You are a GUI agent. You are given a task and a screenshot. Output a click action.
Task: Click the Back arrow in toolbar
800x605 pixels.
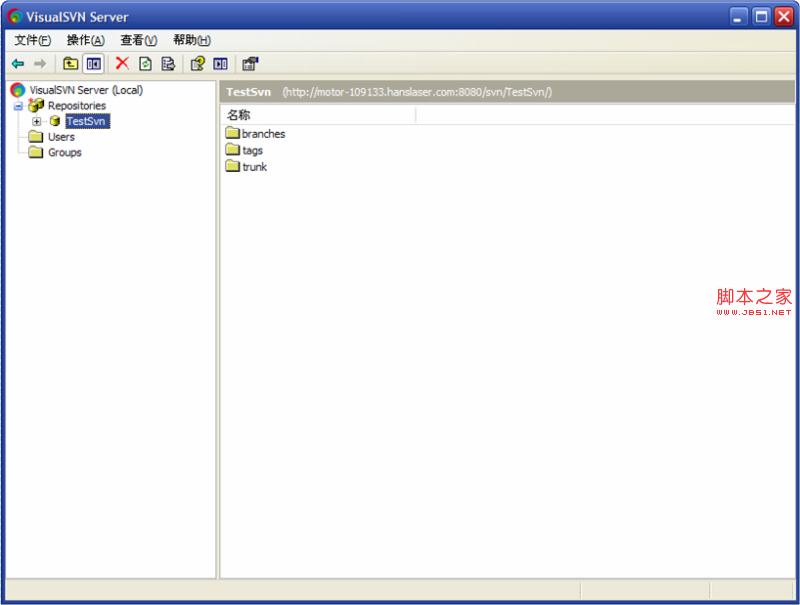(18, 64)
